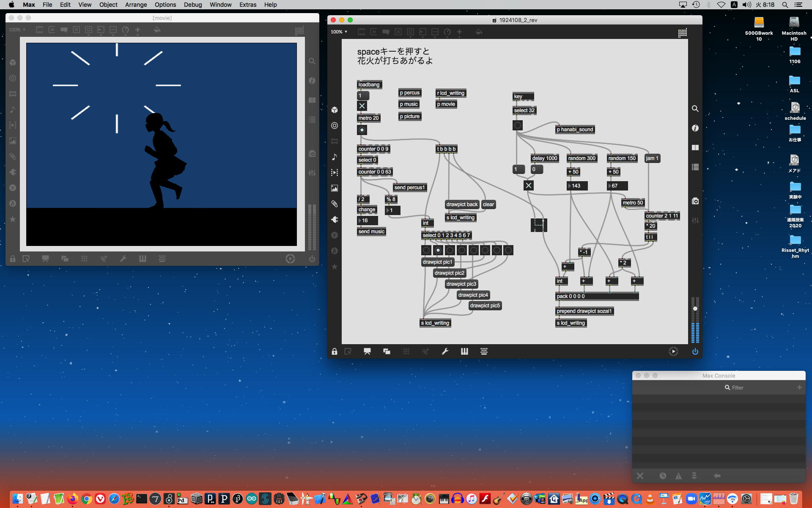Click the lock icon in patcher bottom toolbar
Viewport: 812px width, 508px height.
click(x=335, y=351)
